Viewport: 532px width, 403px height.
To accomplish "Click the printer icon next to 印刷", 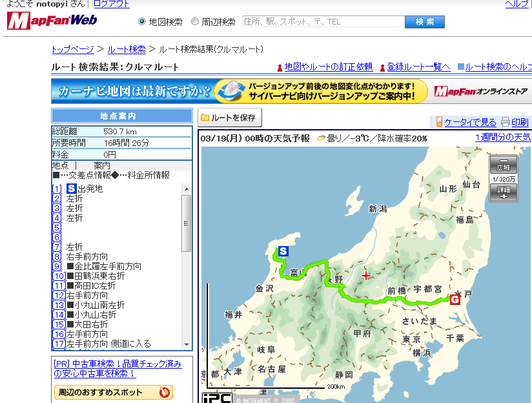I will coord(505,122).
